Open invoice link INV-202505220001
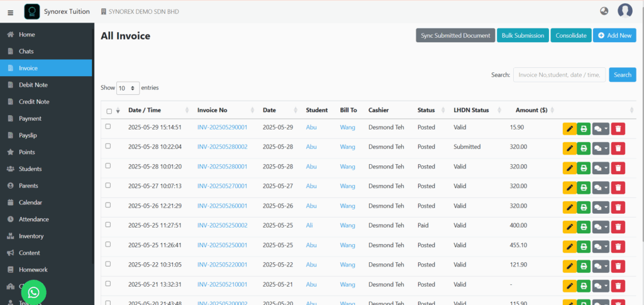This screenshot has height=305, width=644. 222,265
